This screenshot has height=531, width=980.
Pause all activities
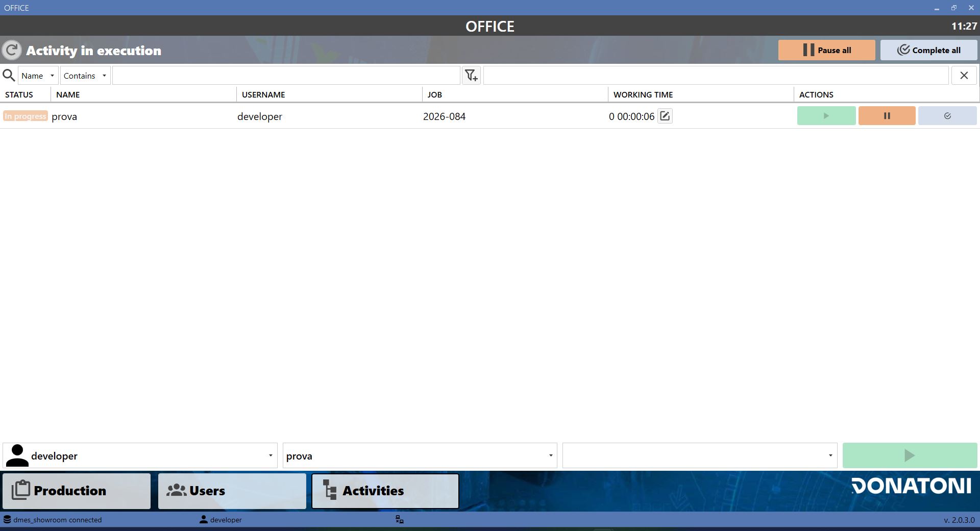click(826, 50)
